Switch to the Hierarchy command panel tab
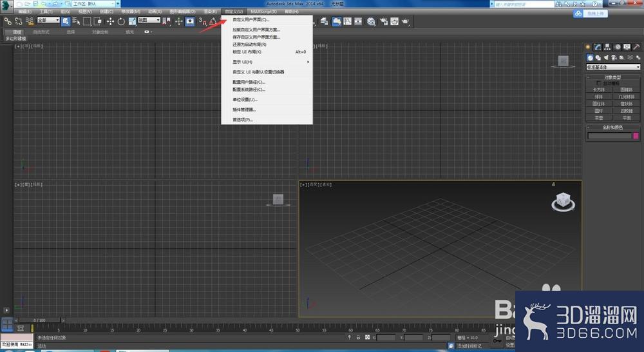 tap(607, 47)
